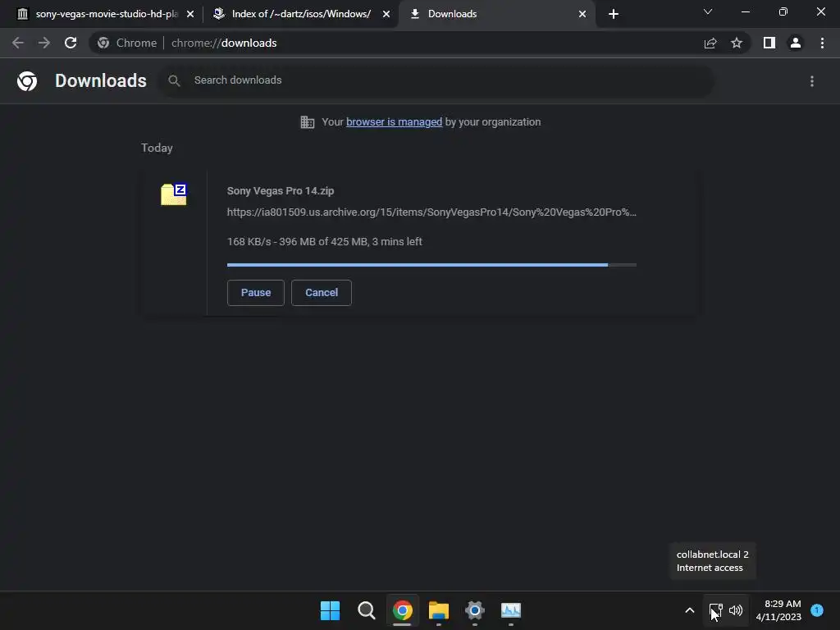Open taskbar Search

click(x=367, y=610)
